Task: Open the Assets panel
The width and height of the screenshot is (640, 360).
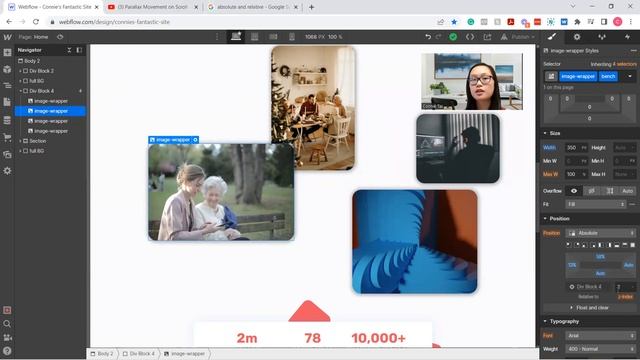Action: point(7,154)
